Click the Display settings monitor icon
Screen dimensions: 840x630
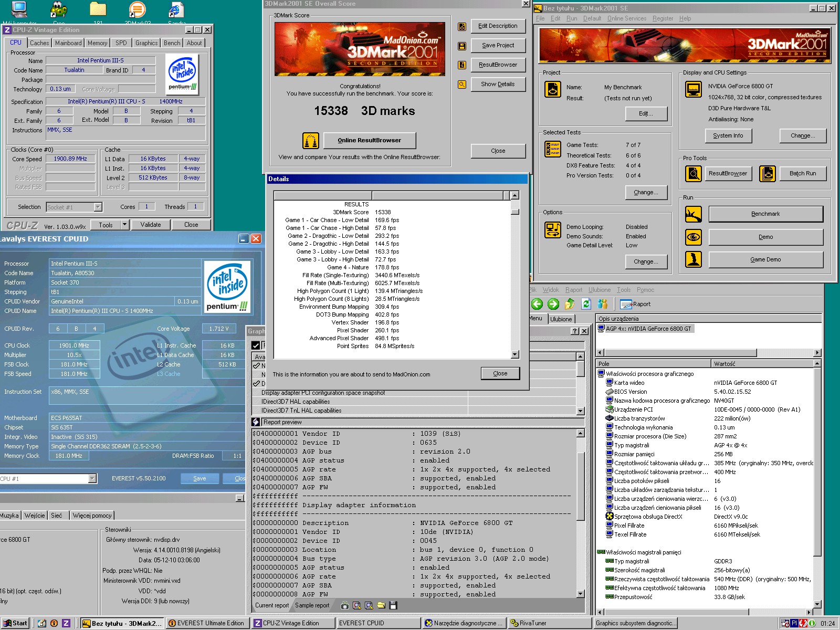(694, 89)
